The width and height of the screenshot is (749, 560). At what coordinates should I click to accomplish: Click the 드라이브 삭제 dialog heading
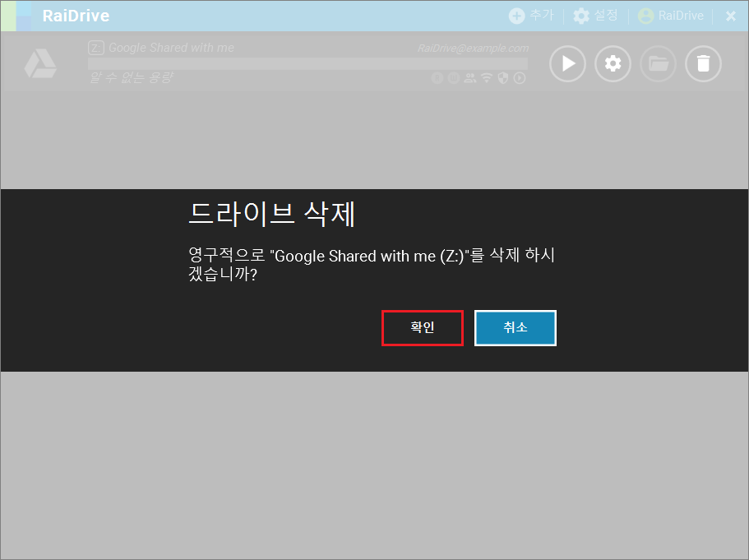tap(272, 214)
